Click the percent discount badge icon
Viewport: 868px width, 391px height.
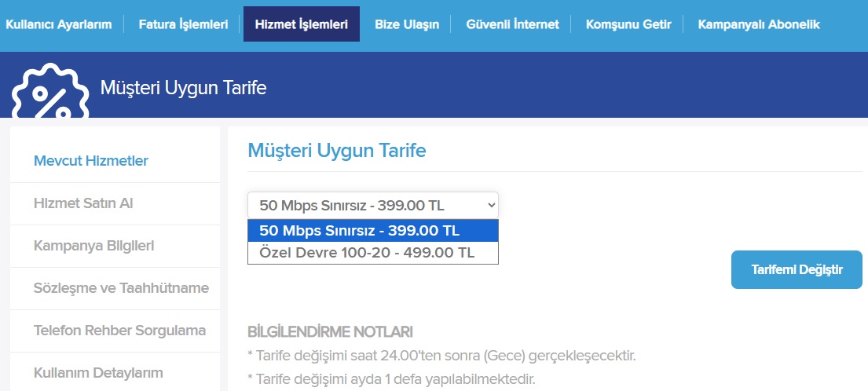point(50,93)
